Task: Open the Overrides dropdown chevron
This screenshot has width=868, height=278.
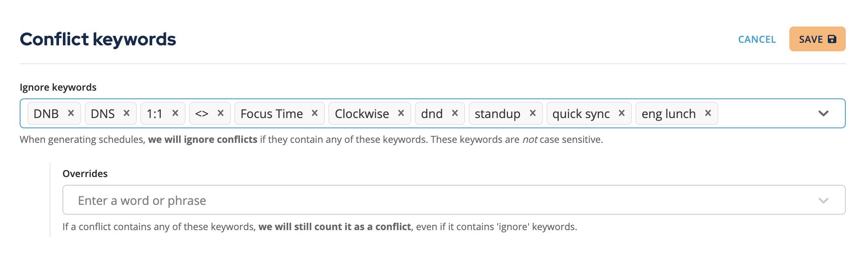Action: click(x=824, y=201)
